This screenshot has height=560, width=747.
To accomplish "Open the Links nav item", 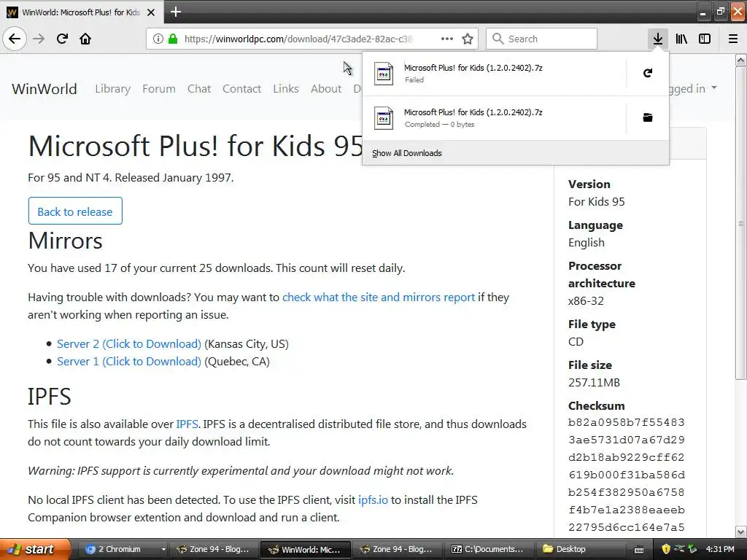I will [286, 88].
